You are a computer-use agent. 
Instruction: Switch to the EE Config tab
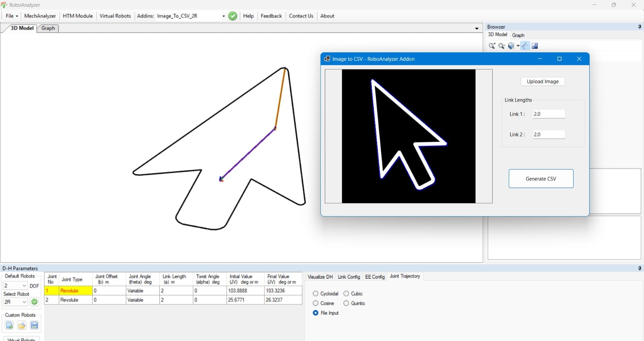point(375,277)
